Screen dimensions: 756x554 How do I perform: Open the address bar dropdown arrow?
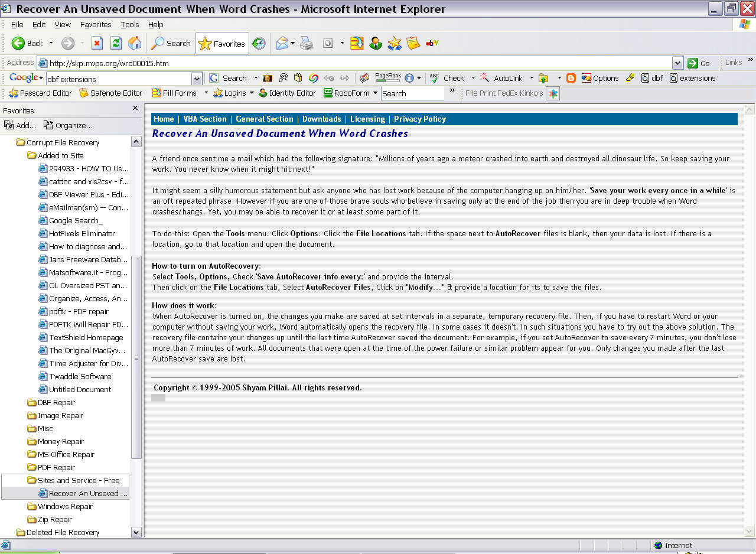point(677,63)
